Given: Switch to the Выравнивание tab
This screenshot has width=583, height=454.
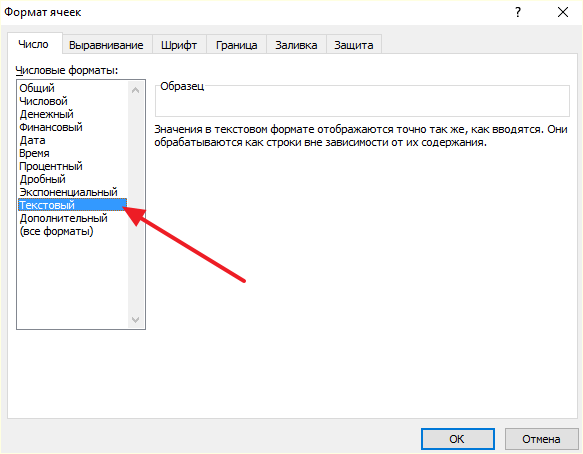Looking at the screenshot, I should pos(106,45).
